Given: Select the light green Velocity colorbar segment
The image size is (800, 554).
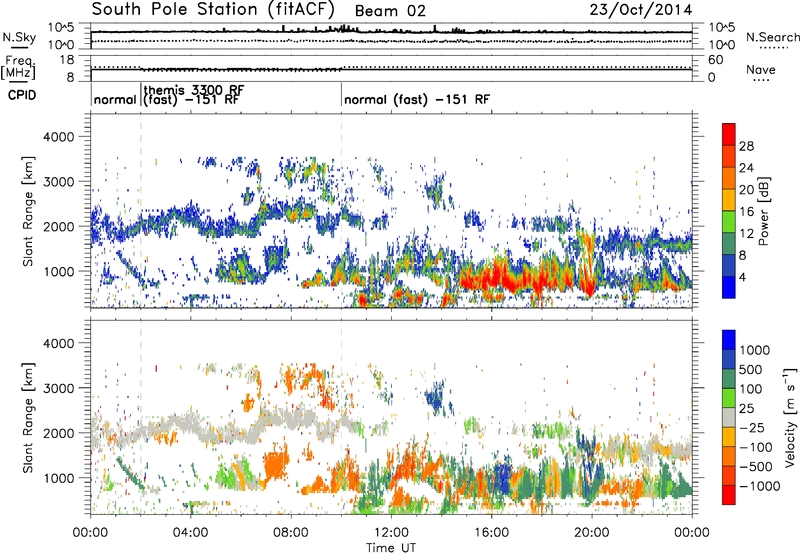Looking at the screenshot, I should pyautogui.click(x=729, y=398).
